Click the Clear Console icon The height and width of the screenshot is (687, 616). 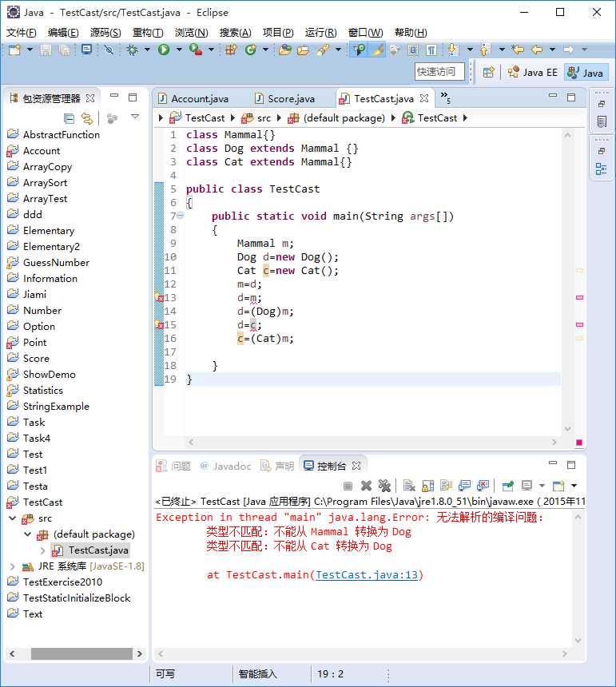point(409,486)
